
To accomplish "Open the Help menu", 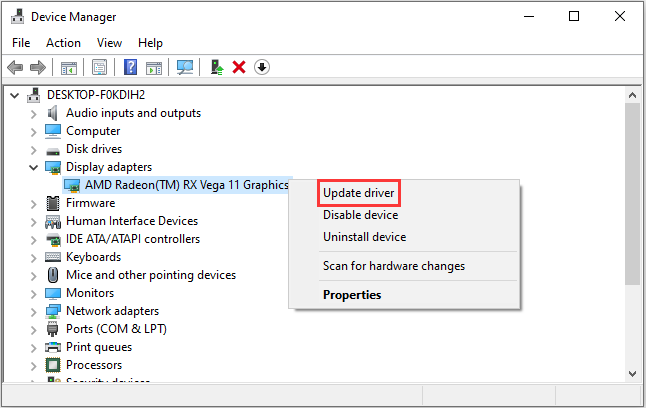I will tap(150, 43).
